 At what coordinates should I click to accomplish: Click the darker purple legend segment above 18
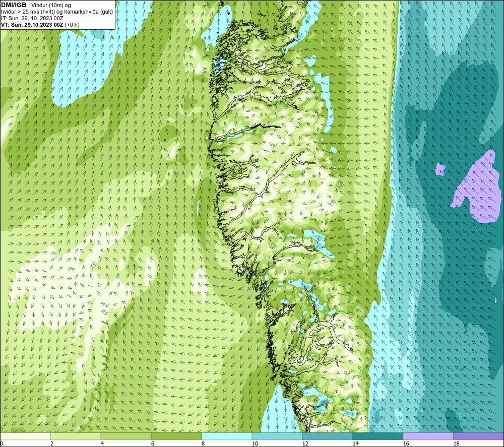click(x=478, y=436)
